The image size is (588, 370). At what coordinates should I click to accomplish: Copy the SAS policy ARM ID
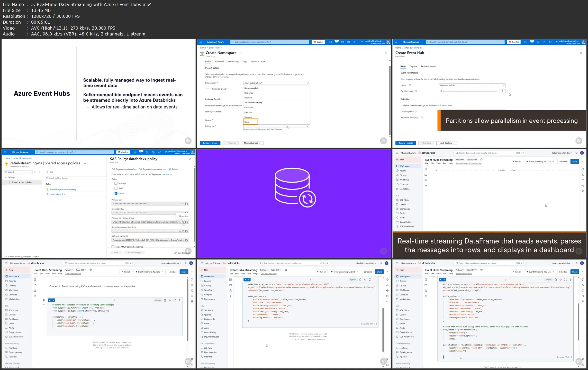[187, 240]
